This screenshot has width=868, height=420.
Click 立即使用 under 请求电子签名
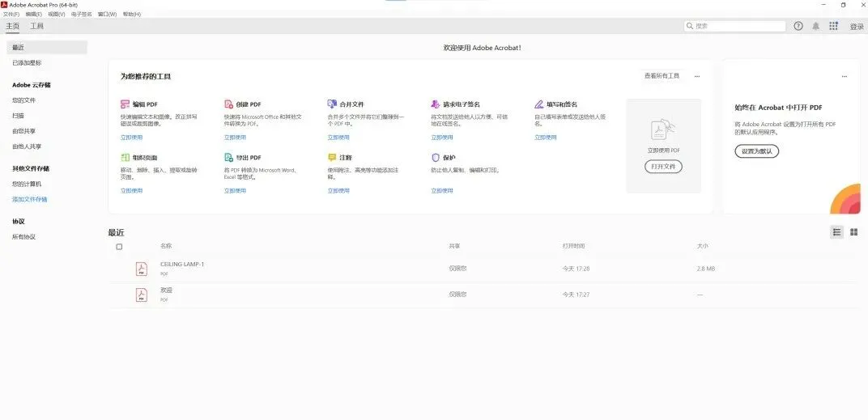(x=442, y=138)
